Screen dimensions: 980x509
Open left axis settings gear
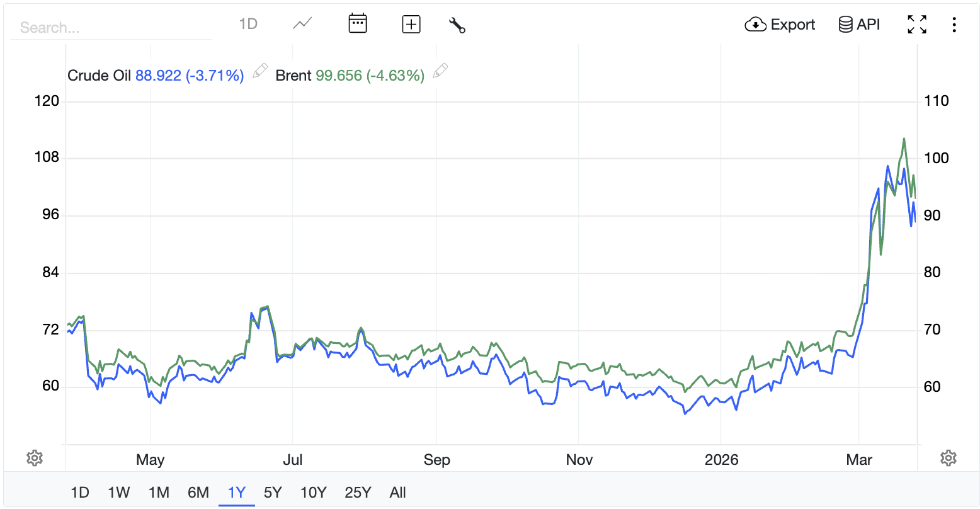coord(35,458)
